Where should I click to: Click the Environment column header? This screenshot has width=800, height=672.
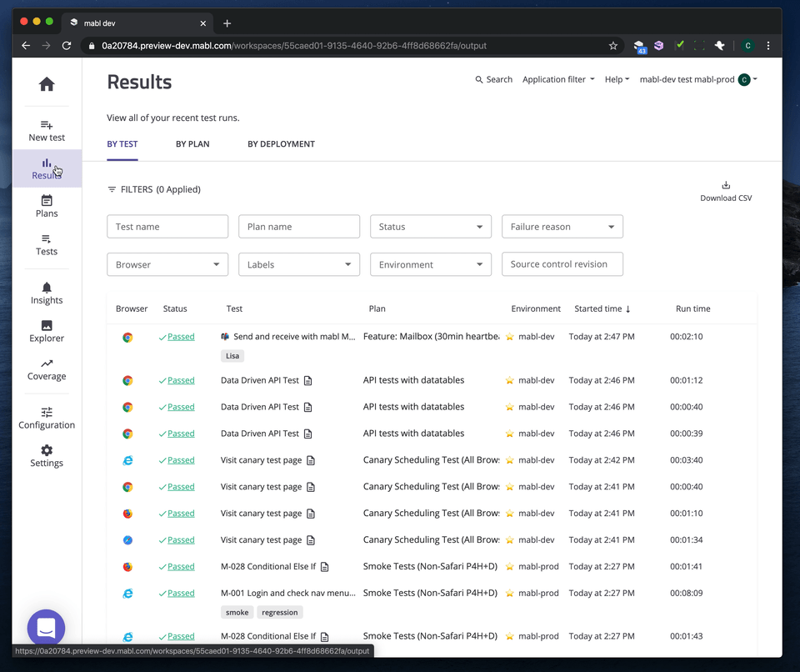pyautogui.click(x=536, y=309)
